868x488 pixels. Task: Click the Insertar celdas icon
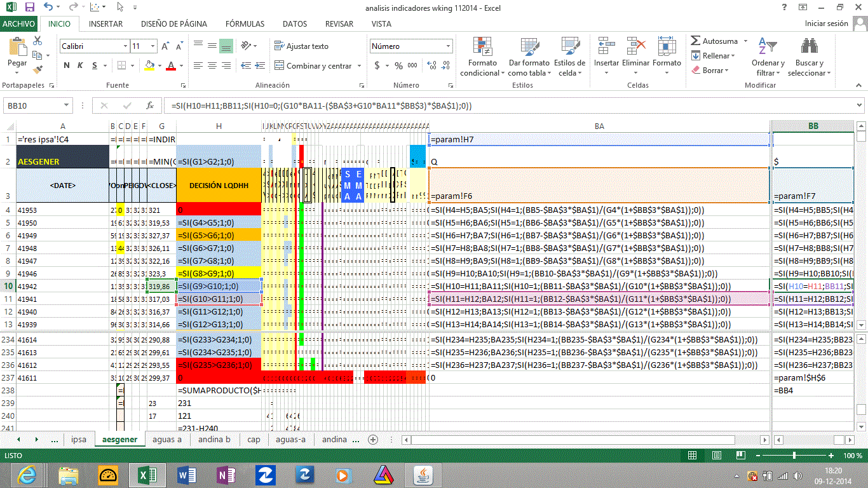pos(606,48)
